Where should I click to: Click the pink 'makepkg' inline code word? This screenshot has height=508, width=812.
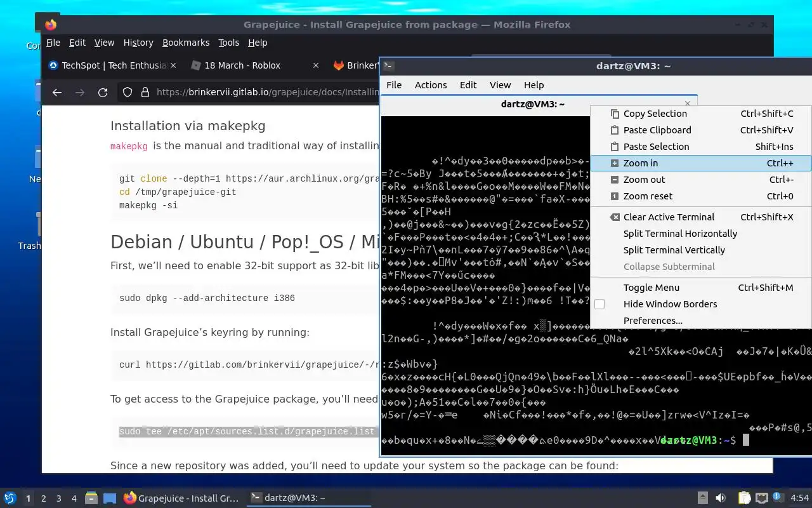[129, 146]
